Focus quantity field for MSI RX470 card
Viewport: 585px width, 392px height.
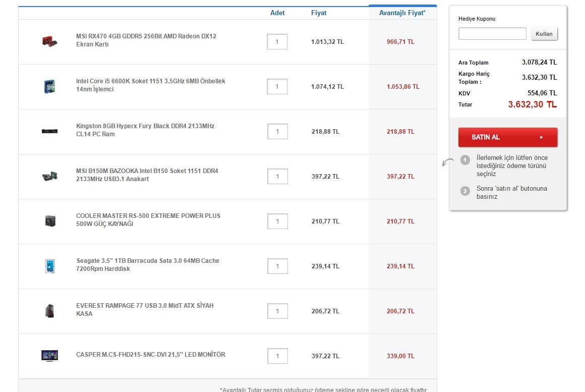tap(277, 42)
